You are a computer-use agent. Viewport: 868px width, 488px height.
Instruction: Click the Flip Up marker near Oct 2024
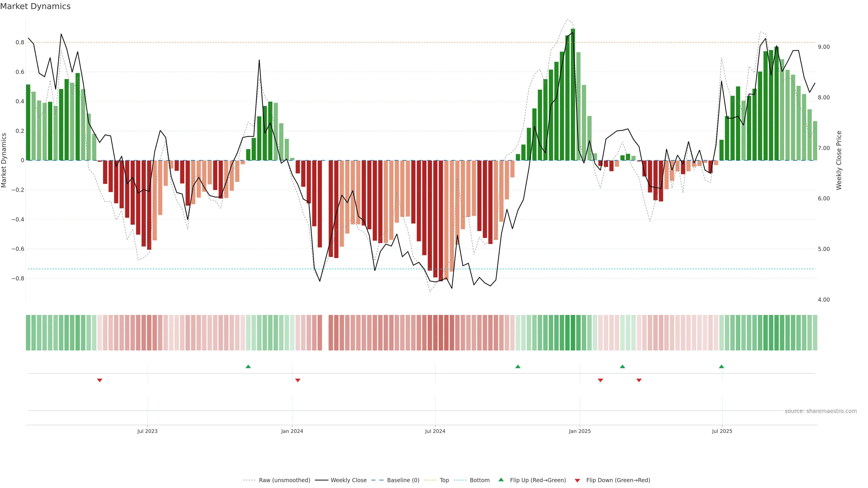coord(518,366)
